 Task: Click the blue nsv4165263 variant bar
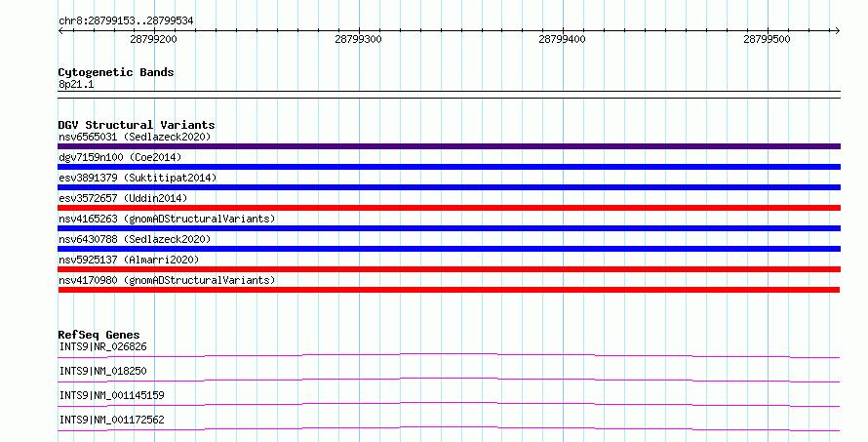click(x=449, y=228)
